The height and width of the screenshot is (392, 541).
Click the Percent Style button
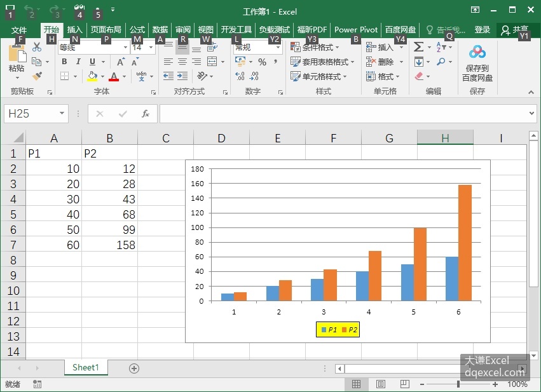[262, 62]
